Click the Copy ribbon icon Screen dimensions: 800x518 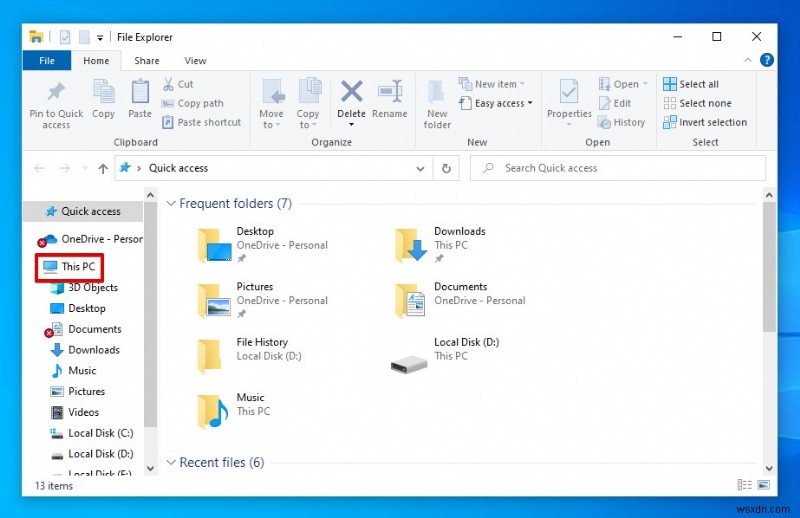point(104,92)
